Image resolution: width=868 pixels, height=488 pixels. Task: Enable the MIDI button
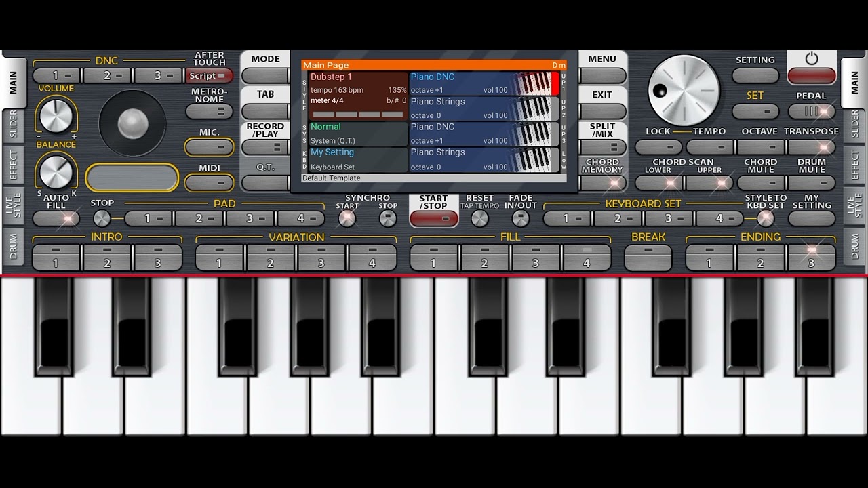(x=210, y=182)
